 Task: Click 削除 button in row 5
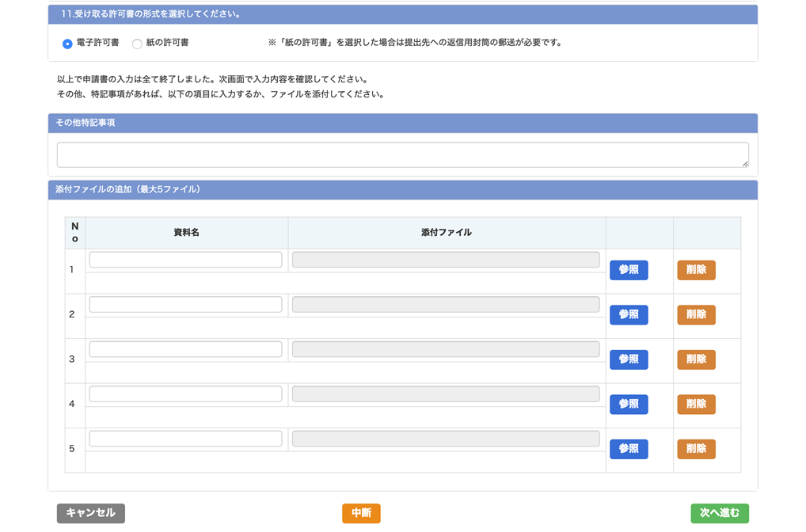696,449
